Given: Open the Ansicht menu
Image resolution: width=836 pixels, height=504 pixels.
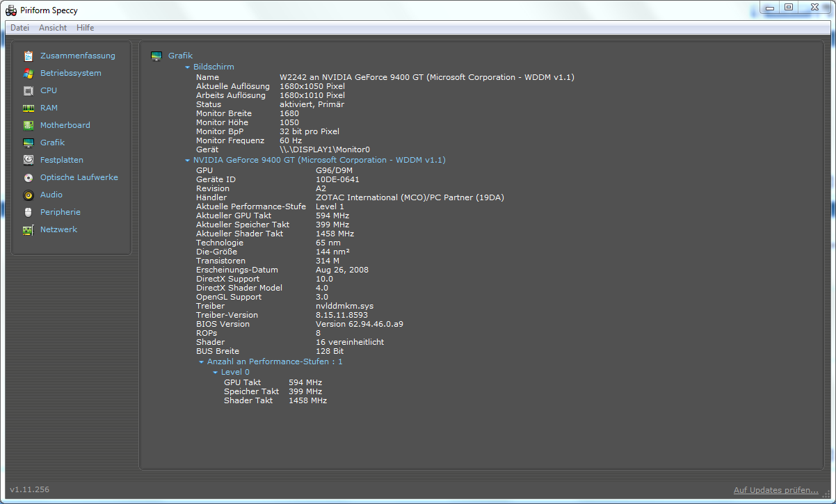Looking at the screenshot, I should pos(53,28).
